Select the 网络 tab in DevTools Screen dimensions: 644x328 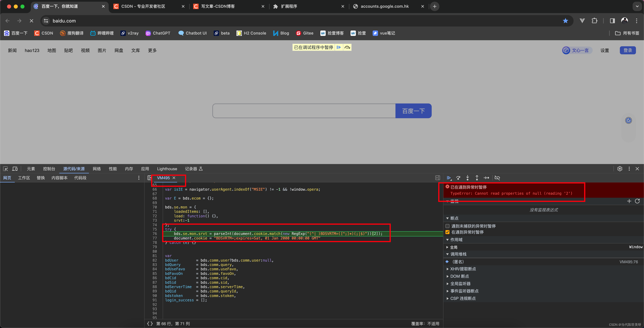pos(98,169)
